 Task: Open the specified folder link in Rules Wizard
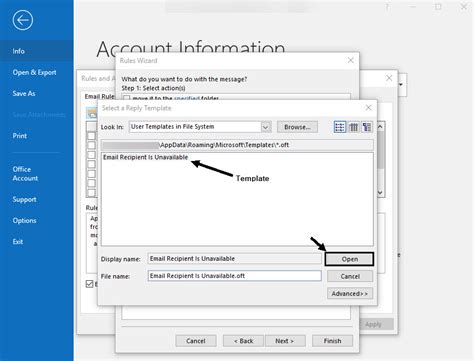(187, 98)
